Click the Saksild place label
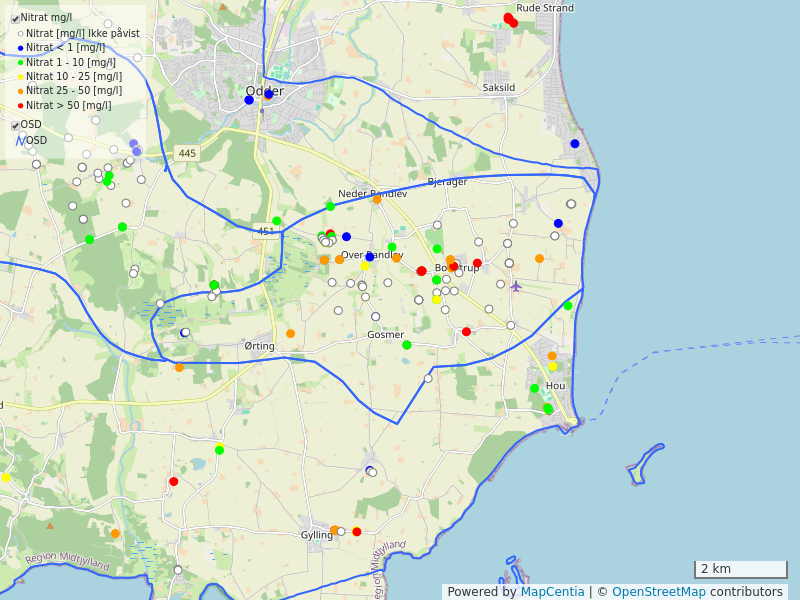This screenshot has height=600, width=800. click(498, 88)
